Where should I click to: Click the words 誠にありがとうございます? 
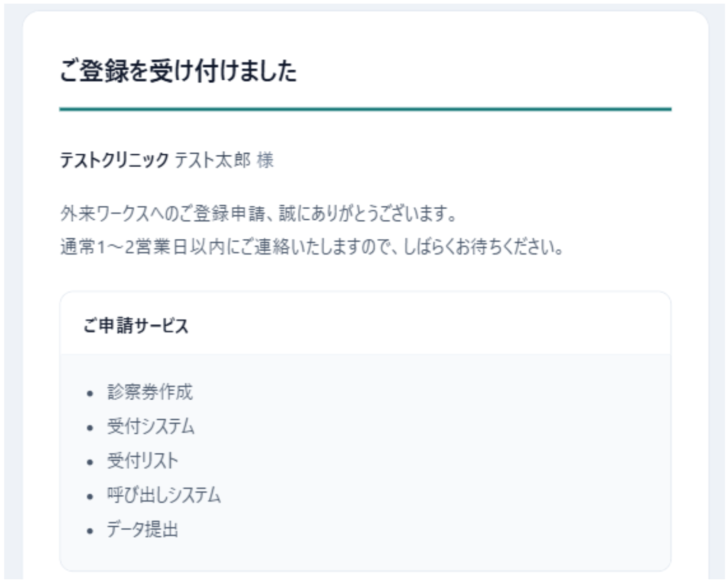(x=368, y=213)
